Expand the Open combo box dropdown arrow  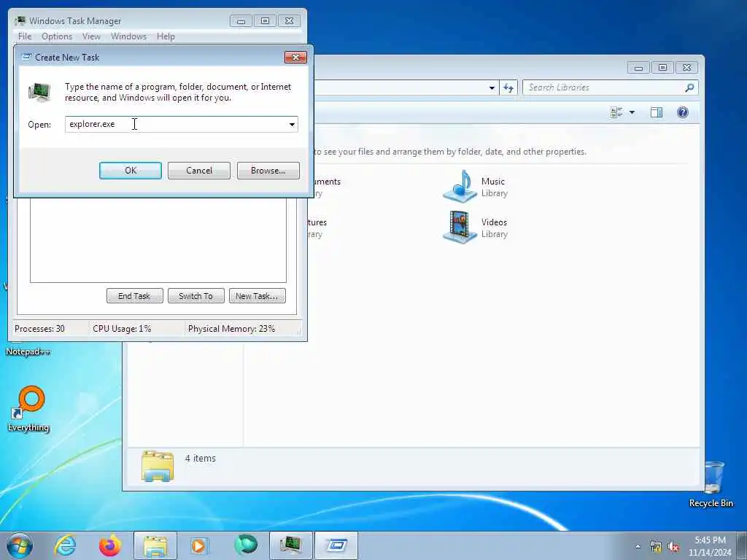tap(292, 124)
